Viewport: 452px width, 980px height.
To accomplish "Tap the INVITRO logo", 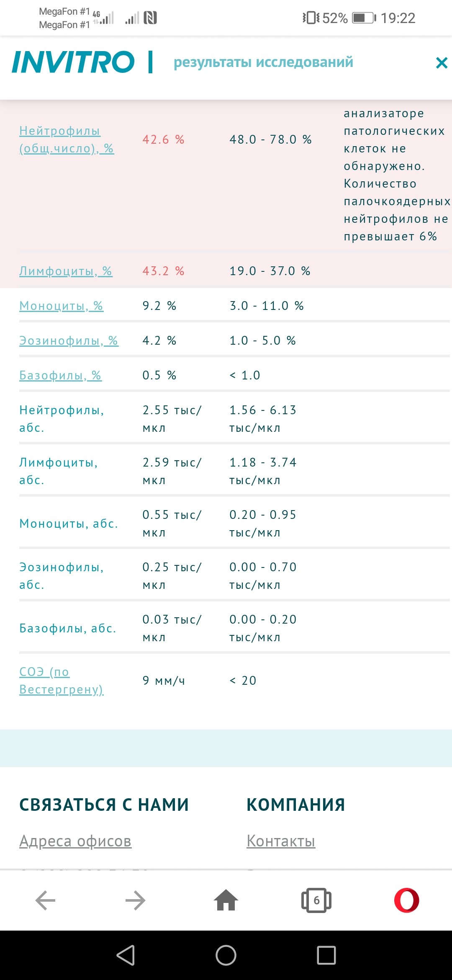I will [73, 62].
